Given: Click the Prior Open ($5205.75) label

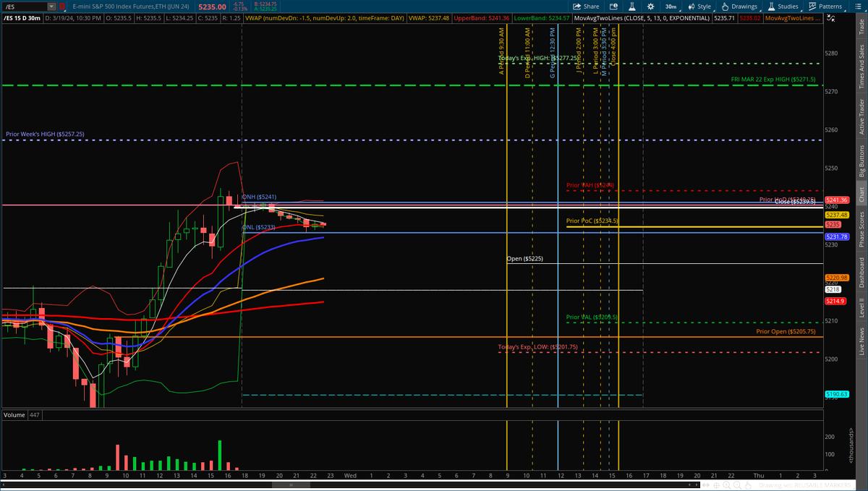Looking at the screenshot, I should coord(786,331).
